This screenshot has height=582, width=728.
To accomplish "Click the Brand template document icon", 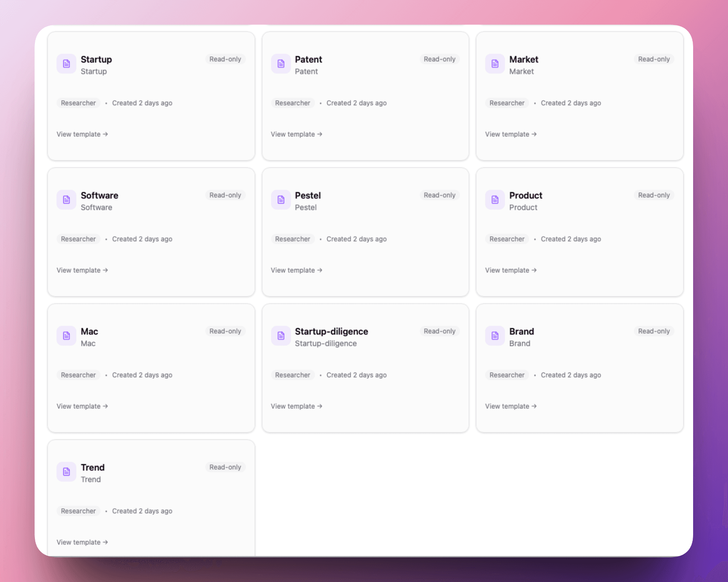I will (x=495, y=336).
